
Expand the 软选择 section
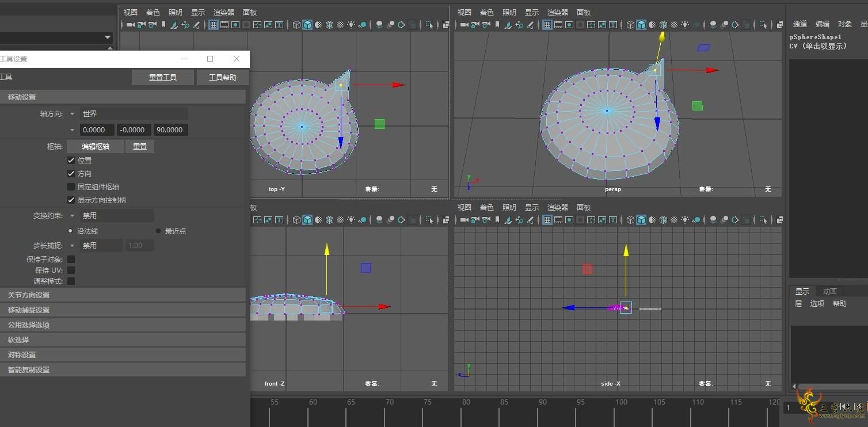pyautogui.click(x=123, y=340)
